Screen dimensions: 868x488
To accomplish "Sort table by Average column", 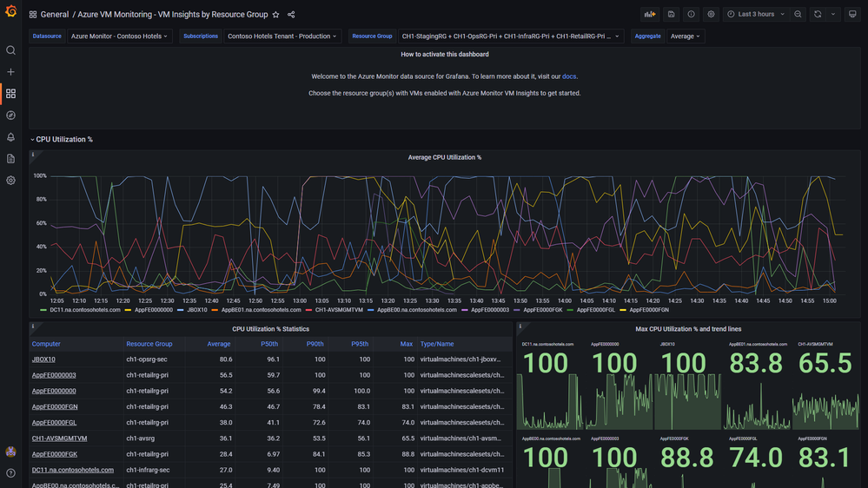I will click(x=219, y=344).
